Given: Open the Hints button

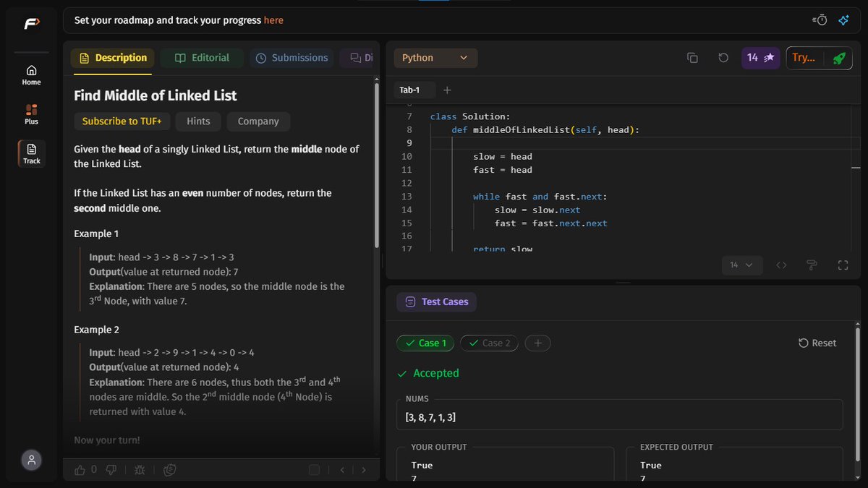Looking at the screenshot, I should coord(198,121).
